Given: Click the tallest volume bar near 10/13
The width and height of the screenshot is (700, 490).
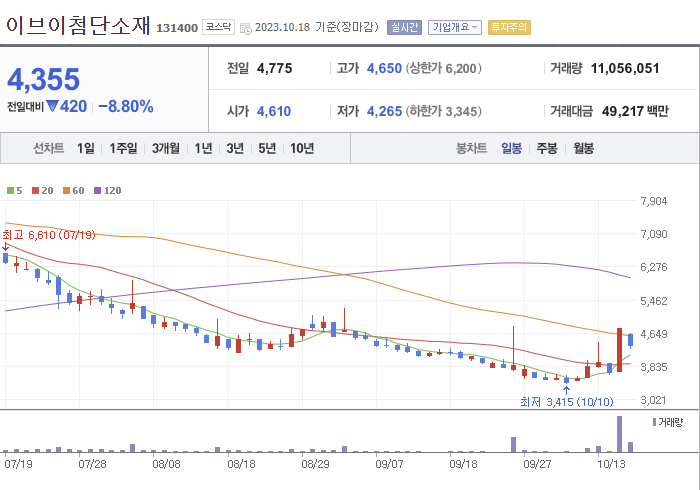Looking at the screenshot, I should [619, 434].
